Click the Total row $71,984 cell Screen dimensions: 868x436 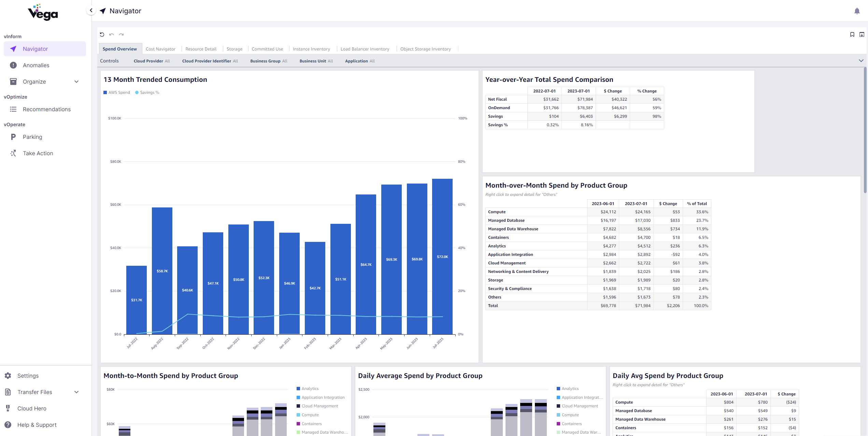636,306
